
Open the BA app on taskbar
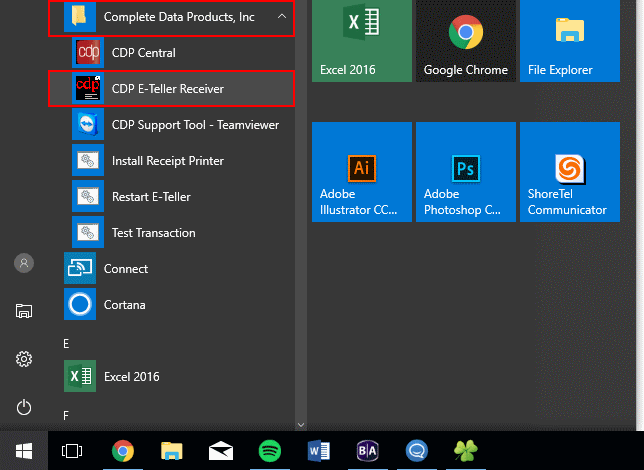coord(368,451)
